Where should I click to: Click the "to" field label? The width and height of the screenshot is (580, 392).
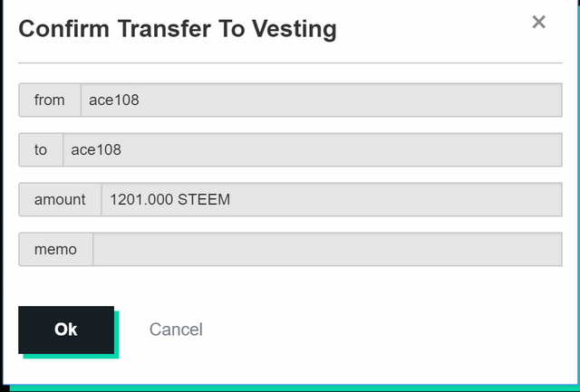[41, 150]
